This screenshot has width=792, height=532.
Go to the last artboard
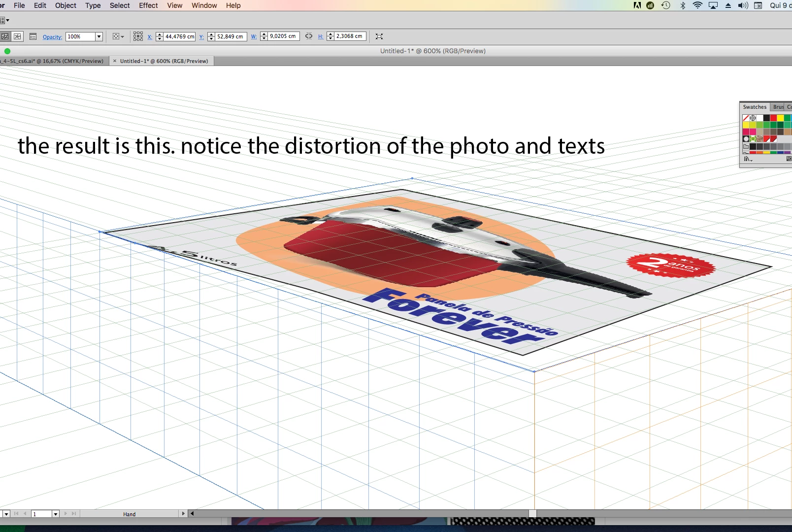tap(74, 514)
